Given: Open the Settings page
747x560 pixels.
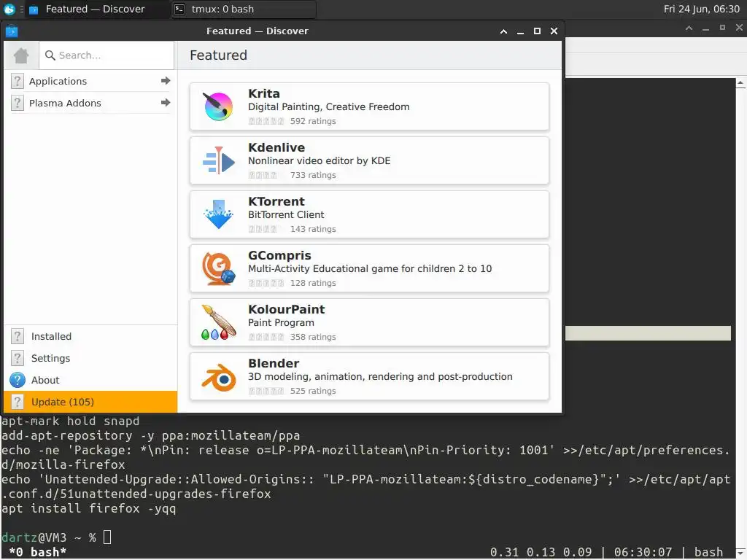Looking at the screenshot, I should point(90,358).
